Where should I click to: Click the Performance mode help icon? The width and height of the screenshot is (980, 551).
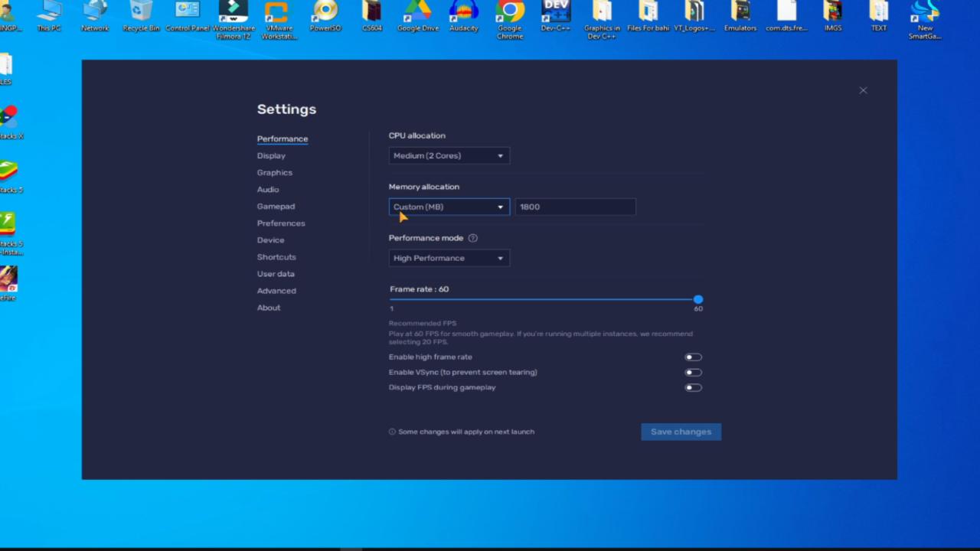tap(472, 238)
